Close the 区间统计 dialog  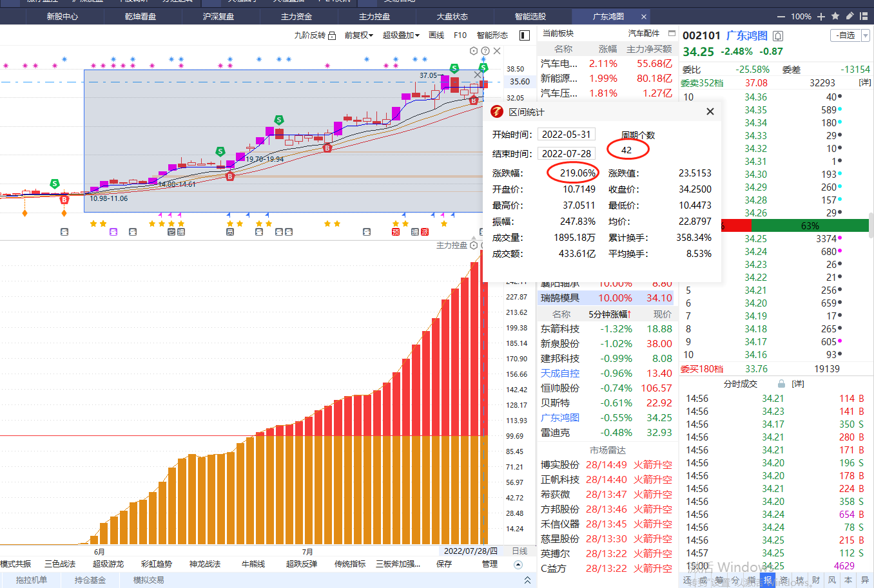point(710,111)
